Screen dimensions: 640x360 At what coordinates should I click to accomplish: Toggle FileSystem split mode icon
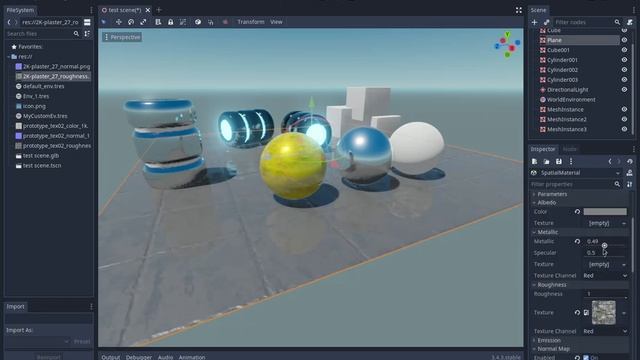(87, 22)
